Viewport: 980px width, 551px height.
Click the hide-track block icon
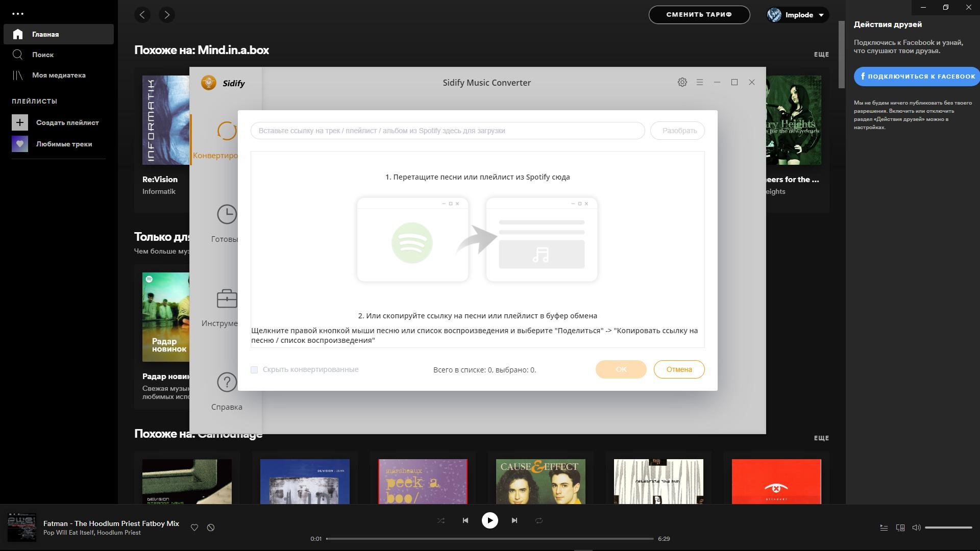(211, 528)
